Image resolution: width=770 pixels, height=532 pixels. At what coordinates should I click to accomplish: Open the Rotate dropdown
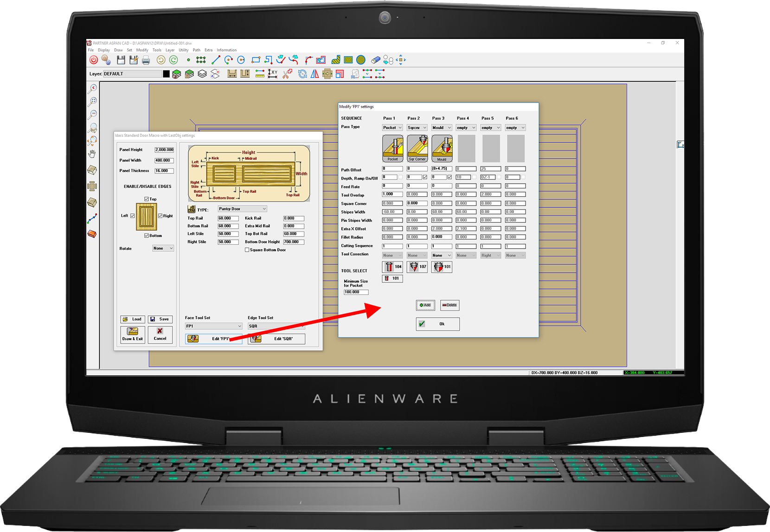pos(163,248)
